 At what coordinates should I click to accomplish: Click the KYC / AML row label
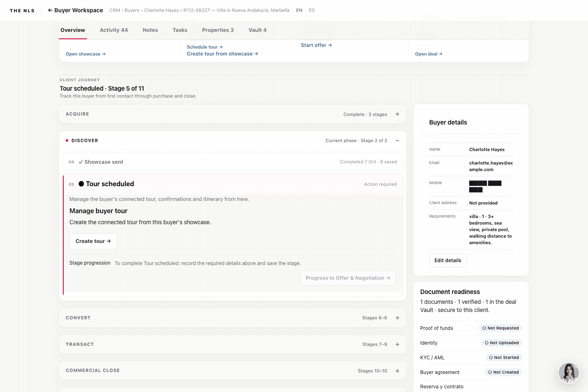click(x=432, y=358)
